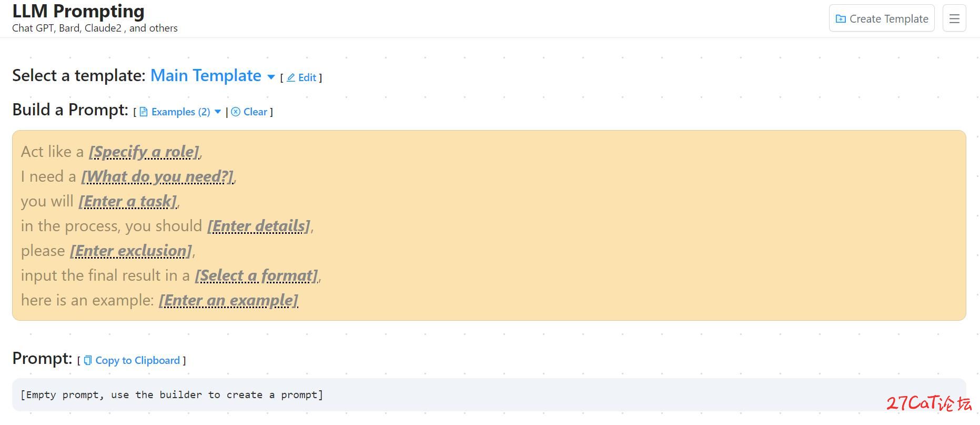Click the document icon beside Examples
This screenshot has height=425, width=980.
pyautogui.click(x=144, y=112)
